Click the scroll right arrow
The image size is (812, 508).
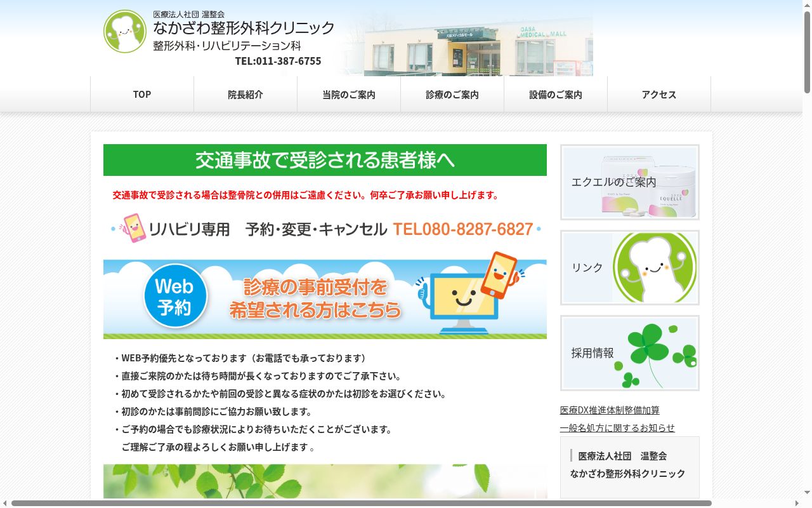tap(797, 503)
